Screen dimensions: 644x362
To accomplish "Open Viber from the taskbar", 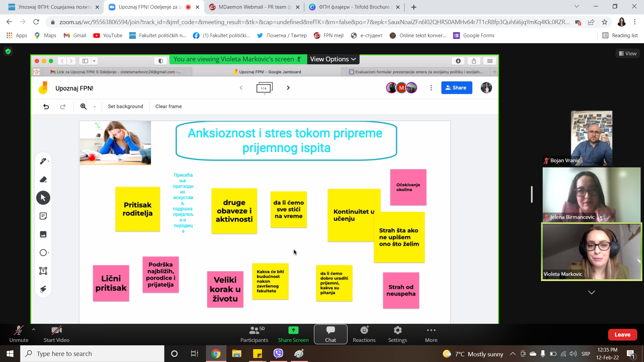I will [278, 354].
